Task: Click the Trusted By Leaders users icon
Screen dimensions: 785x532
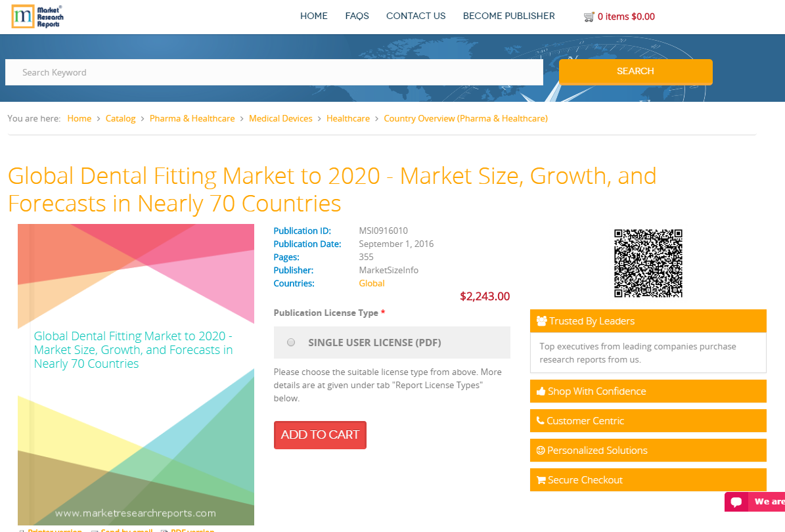Action: tap(541, 321)
